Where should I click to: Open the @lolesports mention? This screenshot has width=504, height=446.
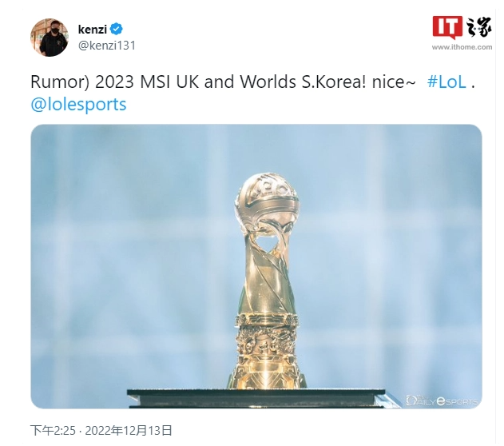pos(78,104)
